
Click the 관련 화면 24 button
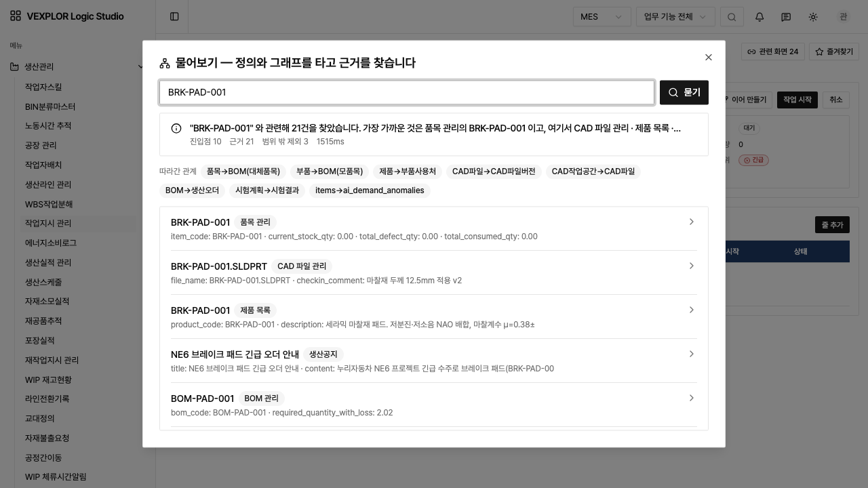[772, 52]
